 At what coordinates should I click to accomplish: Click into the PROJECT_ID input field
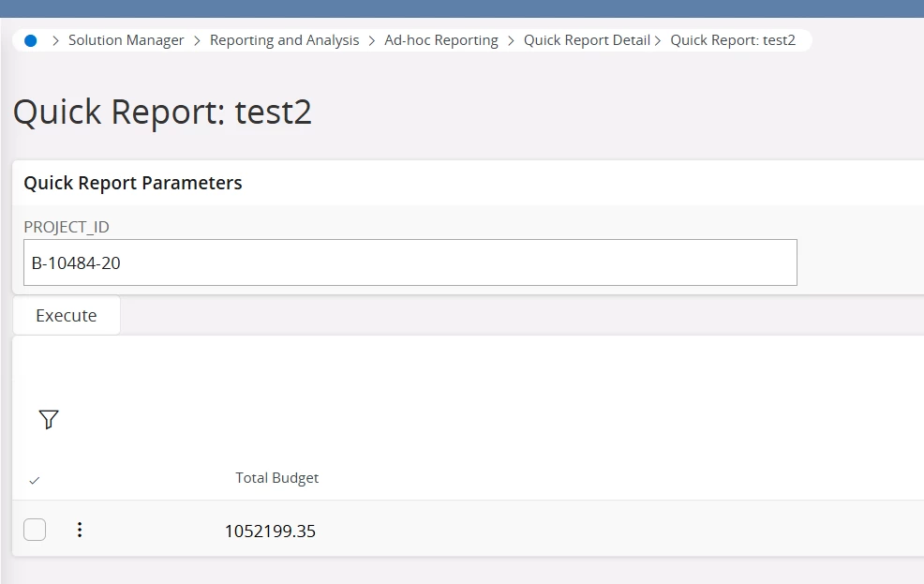[410, 263]
